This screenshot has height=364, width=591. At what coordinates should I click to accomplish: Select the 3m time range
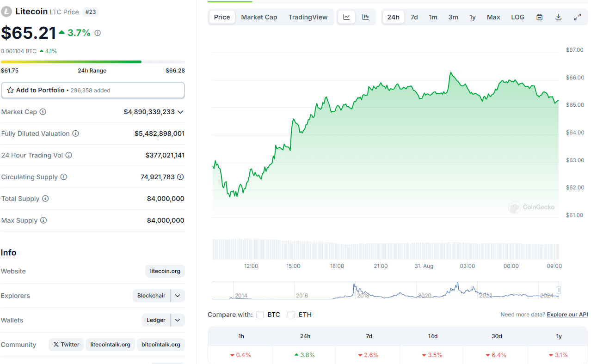[453, 17]
